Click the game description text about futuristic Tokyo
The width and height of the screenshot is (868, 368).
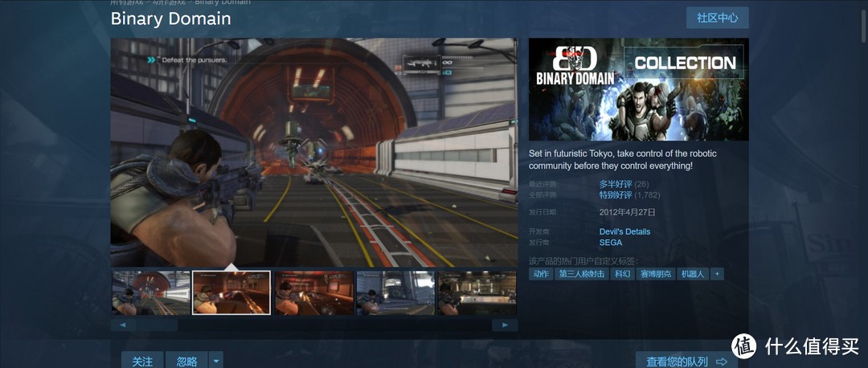(623, 159)
